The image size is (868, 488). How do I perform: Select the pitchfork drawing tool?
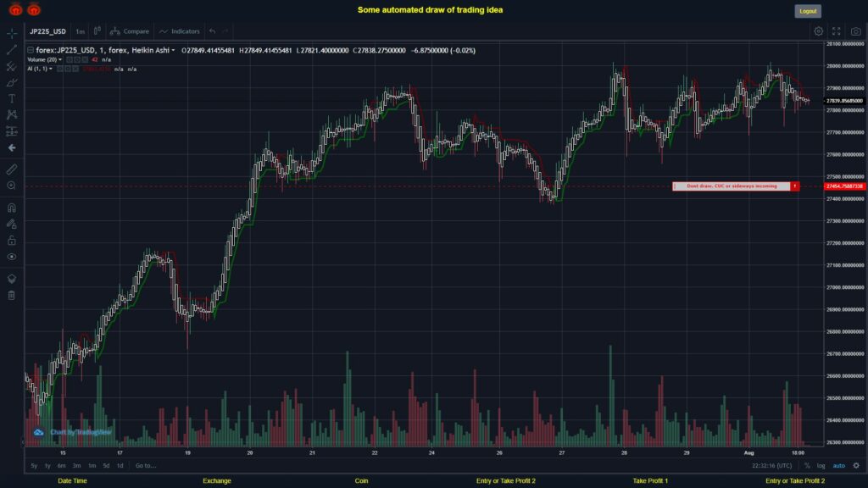point(12,66)
